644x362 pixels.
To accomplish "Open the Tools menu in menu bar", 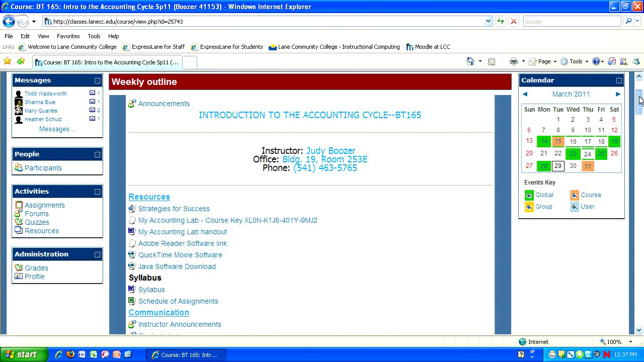I will pos(94,36).
